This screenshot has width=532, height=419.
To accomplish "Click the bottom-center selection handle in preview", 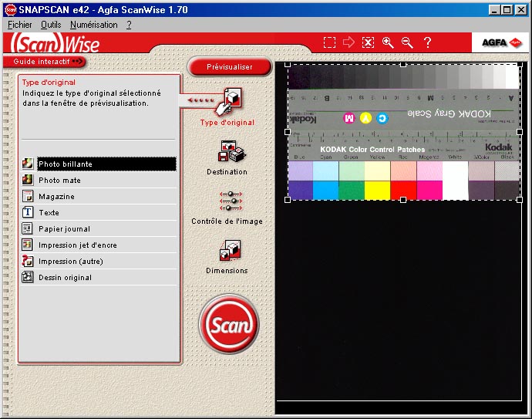I will coord(403,200).
